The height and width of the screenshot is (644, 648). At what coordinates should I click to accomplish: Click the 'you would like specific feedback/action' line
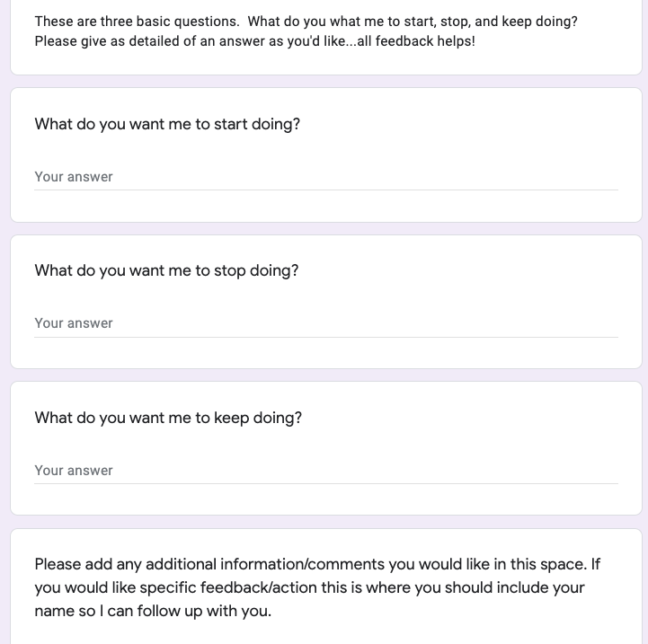[x=309, y=587]
